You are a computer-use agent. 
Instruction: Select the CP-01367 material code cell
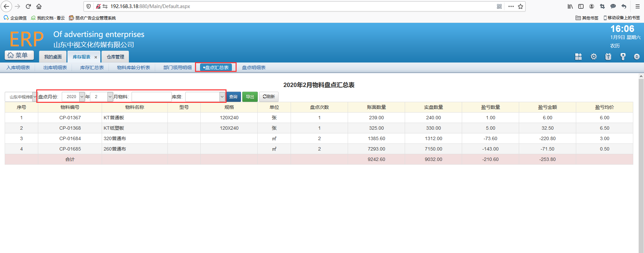click(x=70, y=118)
